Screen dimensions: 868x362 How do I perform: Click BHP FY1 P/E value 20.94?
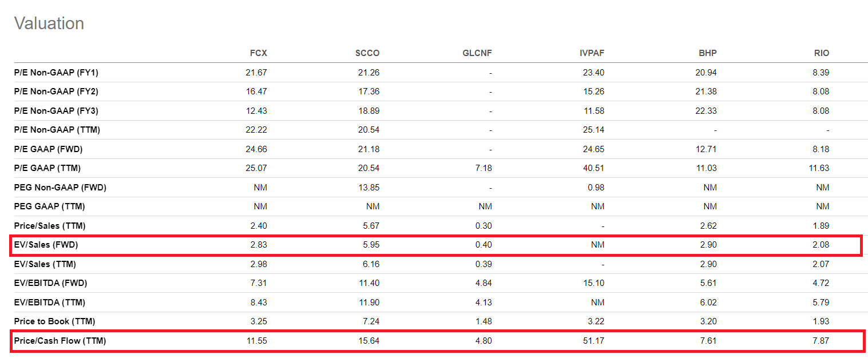pyautogui.click(x=706, y=73)
